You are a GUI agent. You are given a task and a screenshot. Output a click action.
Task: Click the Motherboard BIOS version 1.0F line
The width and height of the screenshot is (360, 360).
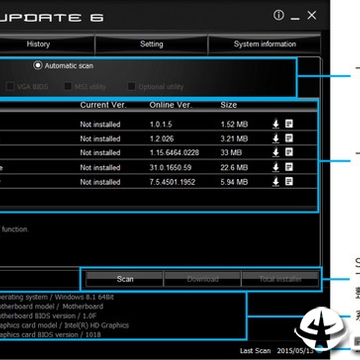[x=49, y=316]
